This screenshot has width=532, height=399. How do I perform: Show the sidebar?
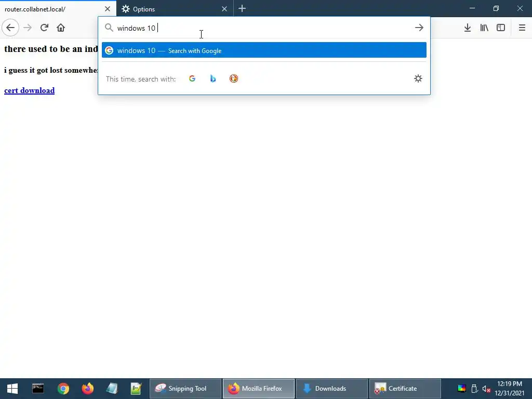(501, 28)
